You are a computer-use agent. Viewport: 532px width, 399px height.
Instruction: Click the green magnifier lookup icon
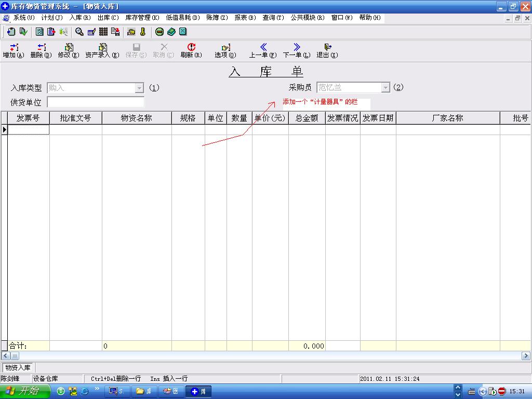click(63, 32)
